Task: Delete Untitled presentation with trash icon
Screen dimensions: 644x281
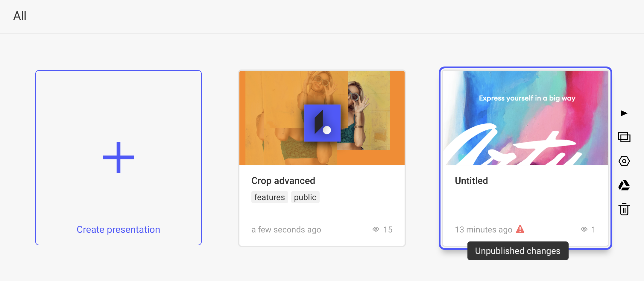Action: 624,209
